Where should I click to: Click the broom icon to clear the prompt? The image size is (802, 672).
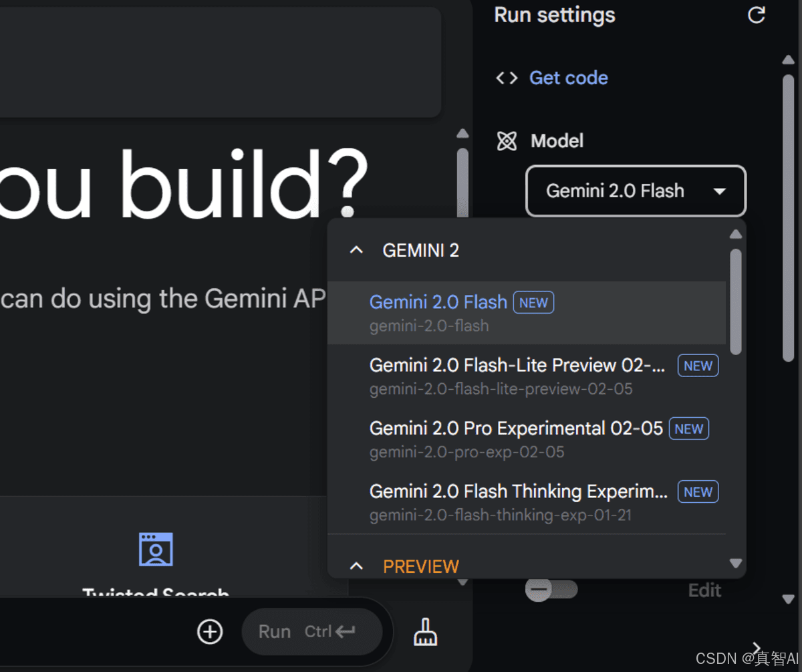[x=426, y=631]
